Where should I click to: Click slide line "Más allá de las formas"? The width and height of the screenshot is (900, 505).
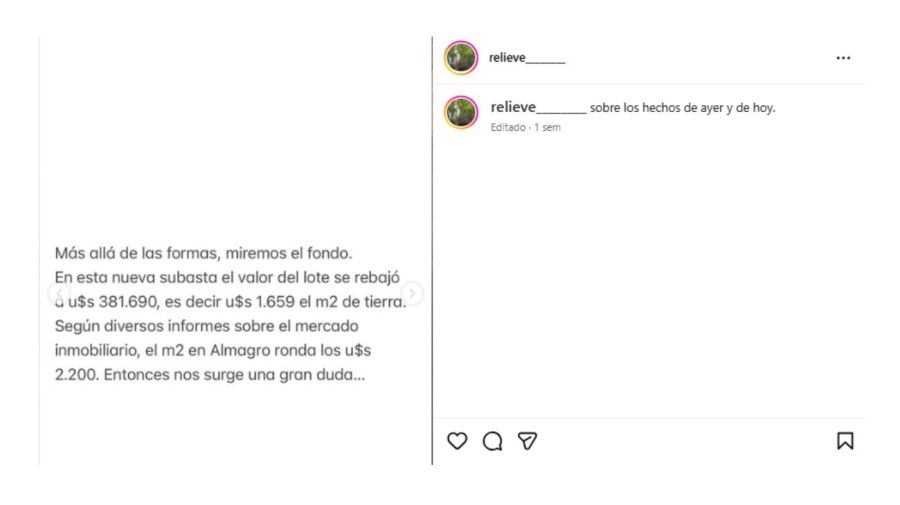click(x=138, y=253)
